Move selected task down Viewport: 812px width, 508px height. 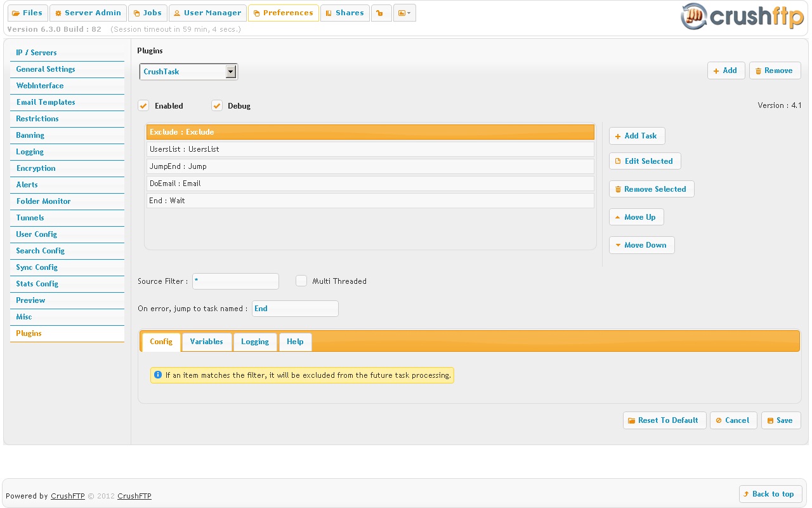pos(641,245)
